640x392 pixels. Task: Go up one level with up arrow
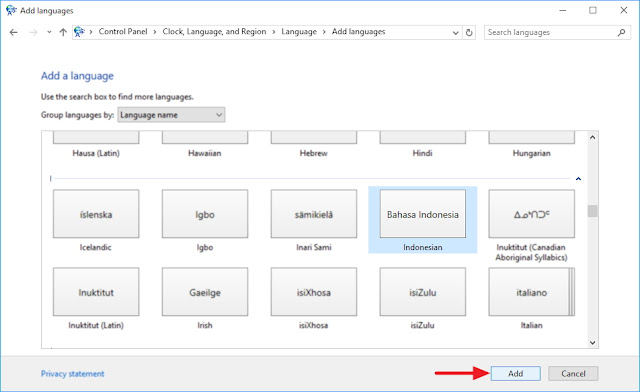pyautogui.click(x=63, y=32)
